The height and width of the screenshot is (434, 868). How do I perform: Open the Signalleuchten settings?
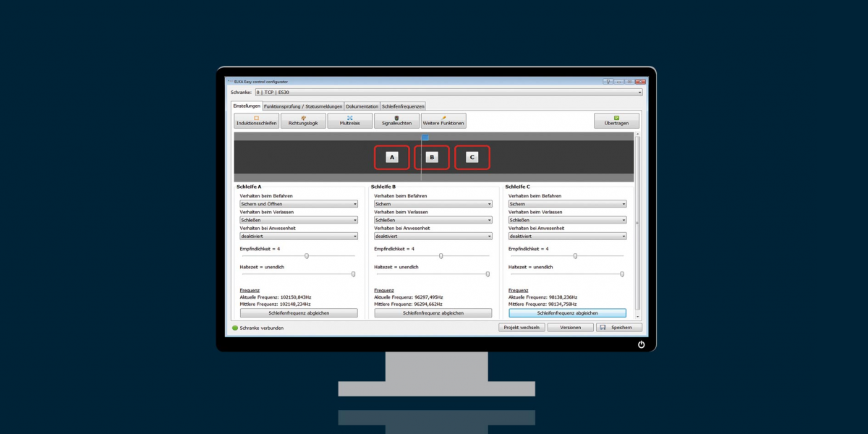[x=396, y=121]
